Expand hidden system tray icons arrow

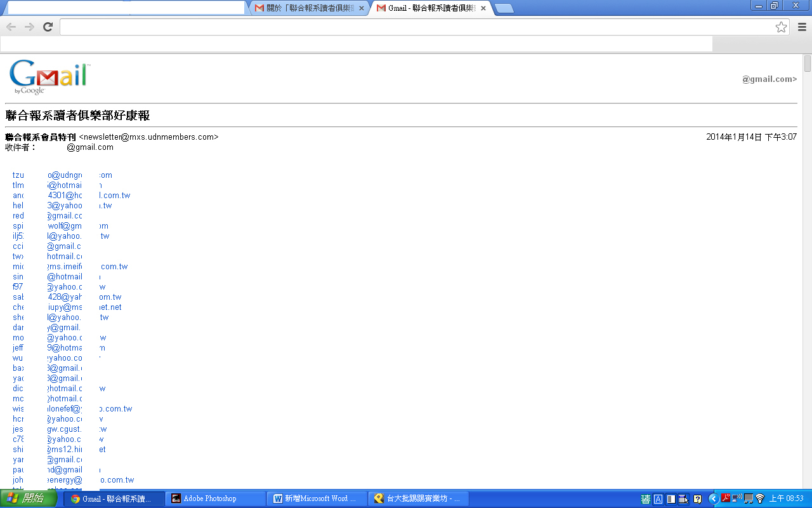[x=713, y=499]
